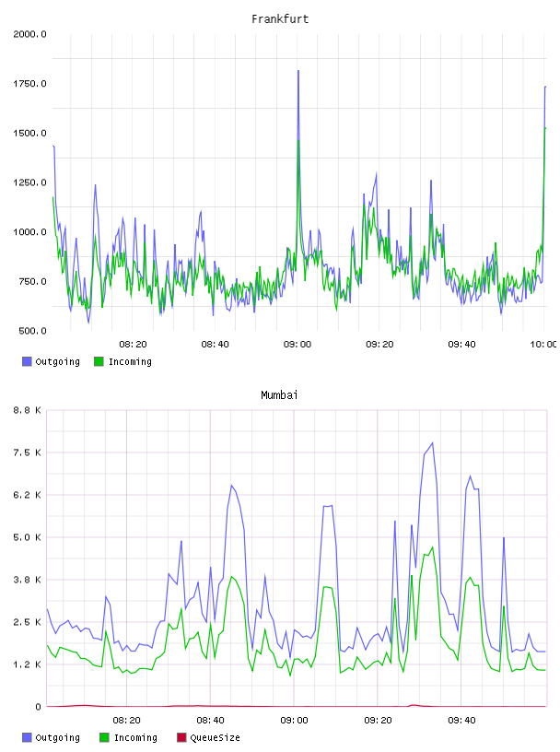Click the 1000.0 y-axis label in Frankfurt chart

pyautogui.click(x=29, y=231)
